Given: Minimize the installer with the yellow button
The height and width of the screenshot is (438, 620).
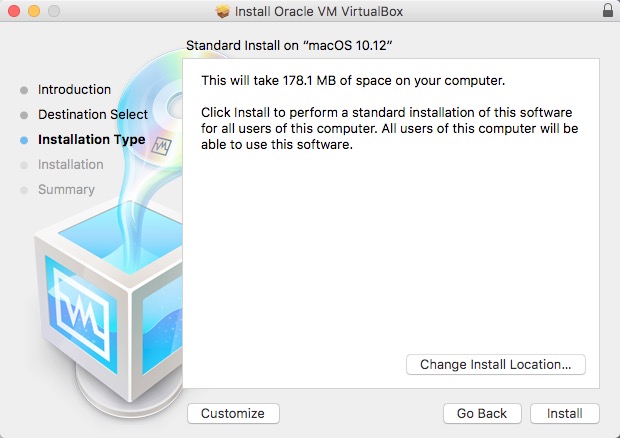Looking at the screenshot, I should point(33,11).
